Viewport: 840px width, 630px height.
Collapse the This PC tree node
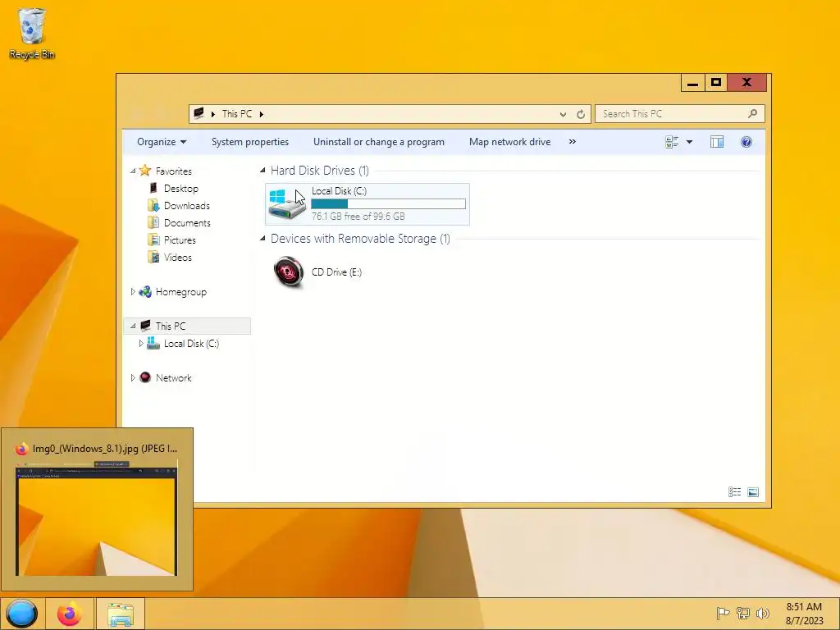click(133, 326)
